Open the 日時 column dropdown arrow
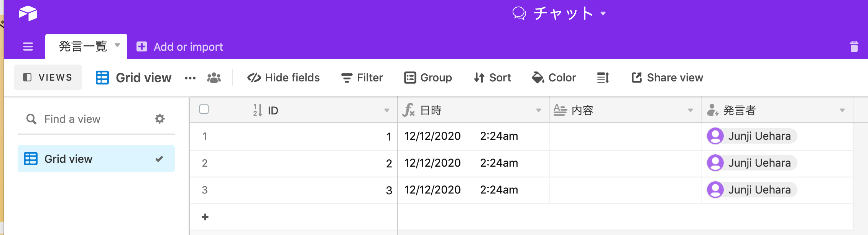This screenshot has width=868, height=235. point(538,111)
